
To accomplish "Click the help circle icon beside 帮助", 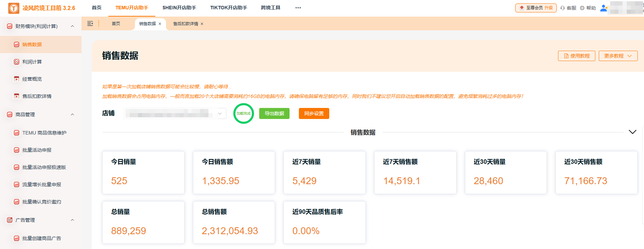I will [x=582, y=8].
